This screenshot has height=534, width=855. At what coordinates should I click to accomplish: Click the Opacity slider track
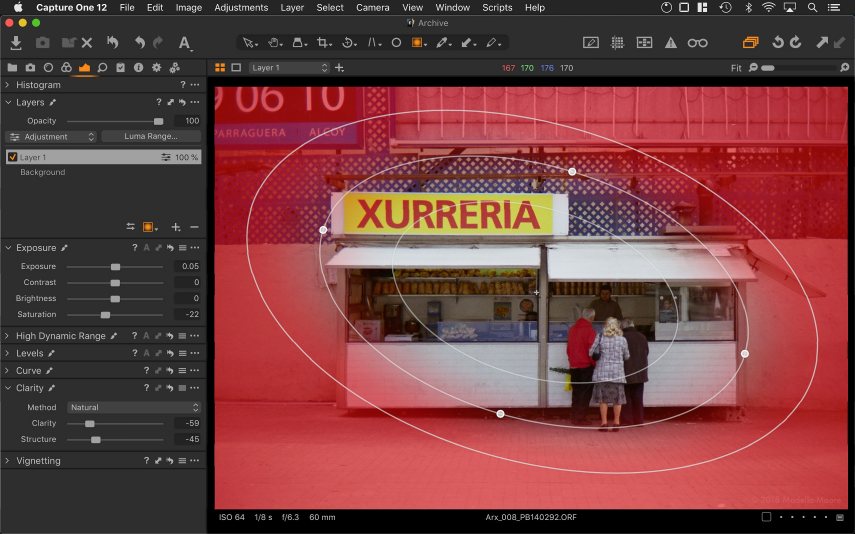click(x=115, y=121)
